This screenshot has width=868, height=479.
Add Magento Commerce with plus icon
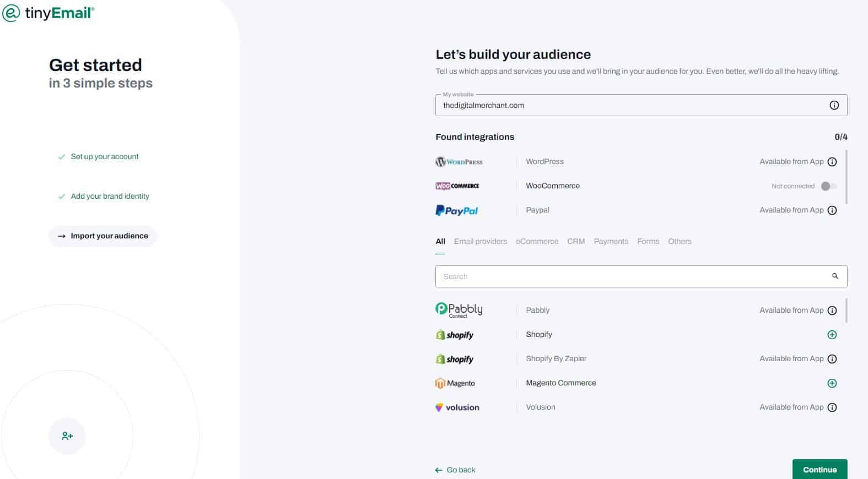[832, 383]
